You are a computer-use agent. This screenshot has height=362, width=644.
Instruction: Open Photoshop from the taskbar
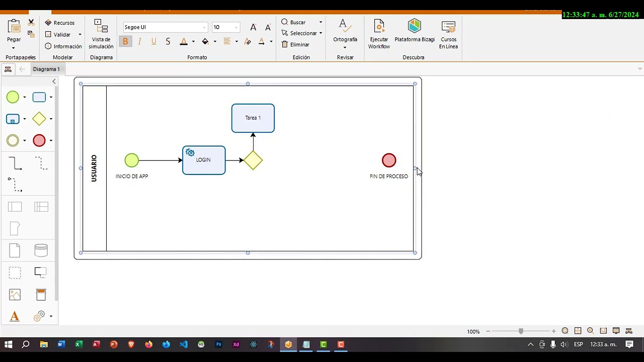tap(218, 344)
